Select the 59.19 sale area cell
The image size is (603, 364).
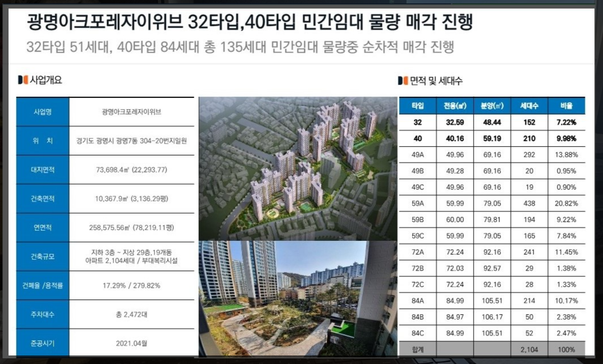coord(492,138)
